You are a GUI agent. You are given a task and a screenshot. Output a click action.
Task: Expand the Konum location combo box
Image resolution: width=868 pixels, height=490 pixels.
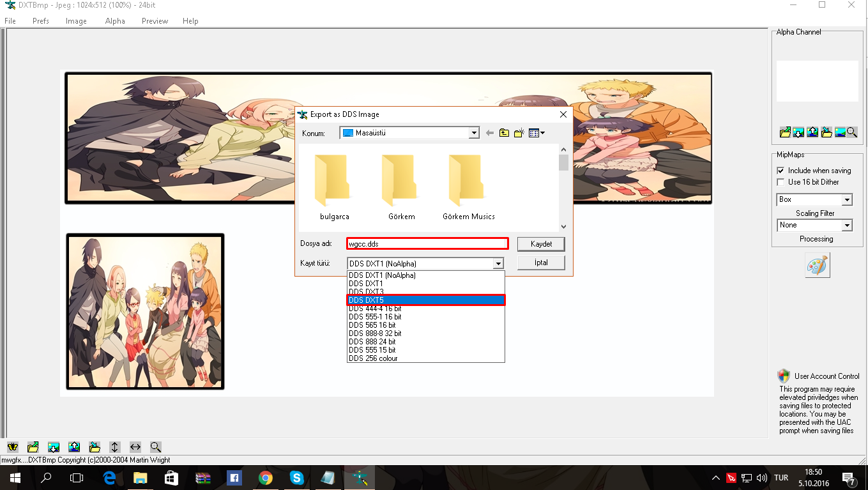pos(474,133)
